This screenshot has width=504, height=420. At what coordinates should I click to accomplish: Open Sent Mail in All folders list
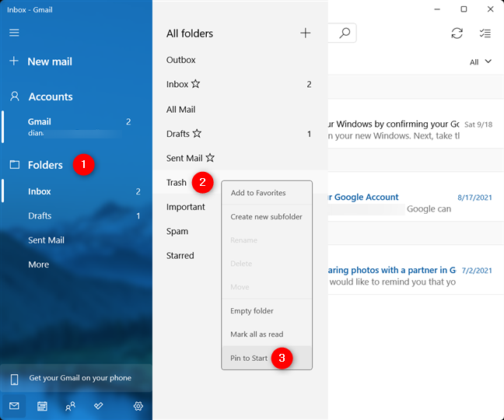pos(240,158)
